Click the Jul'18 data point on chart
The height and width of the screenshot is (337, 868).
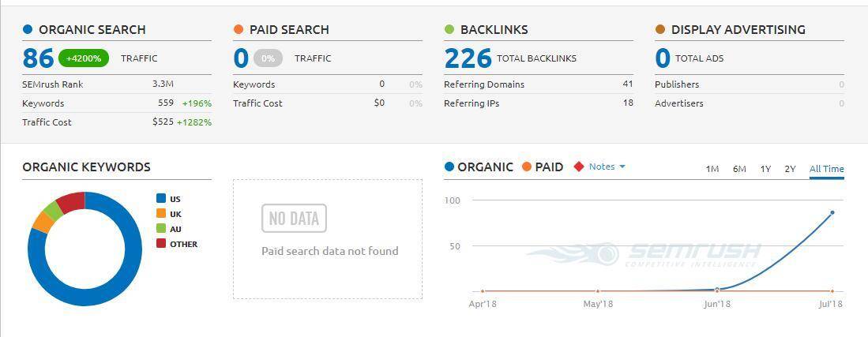point(832,212)
